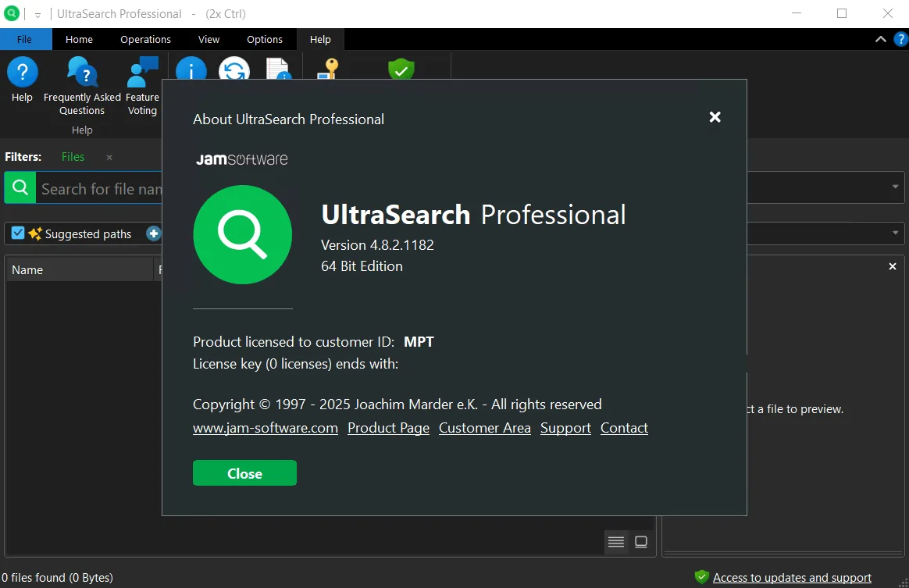Open the Help ribbon icon
Image resolution: width=909 pixels, height=588 pixels.
click(x=22, y=80)
